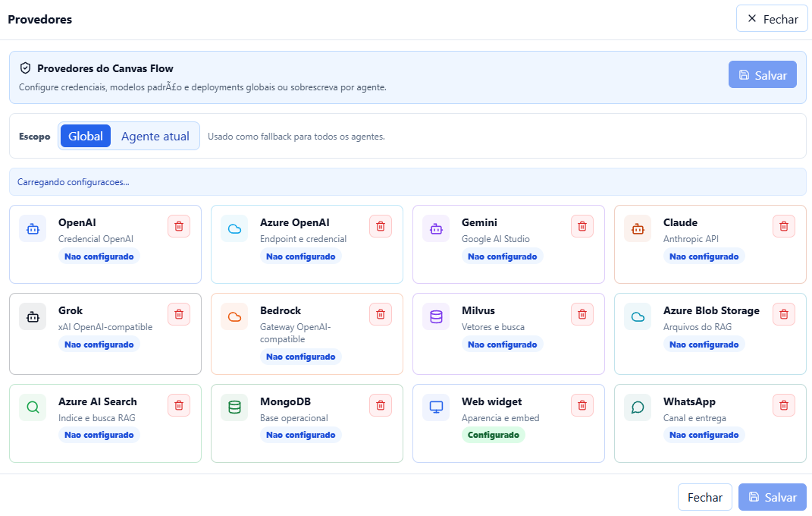Click the Bedrock cloud icon
812x516 pixels.
click(234, 317)
